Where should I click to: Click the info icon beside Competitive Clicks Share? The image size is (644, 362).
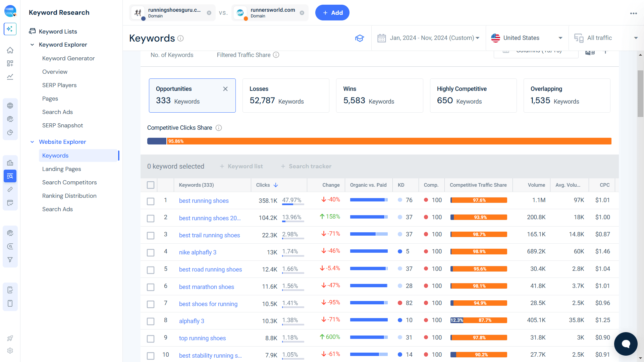[219, 128]
